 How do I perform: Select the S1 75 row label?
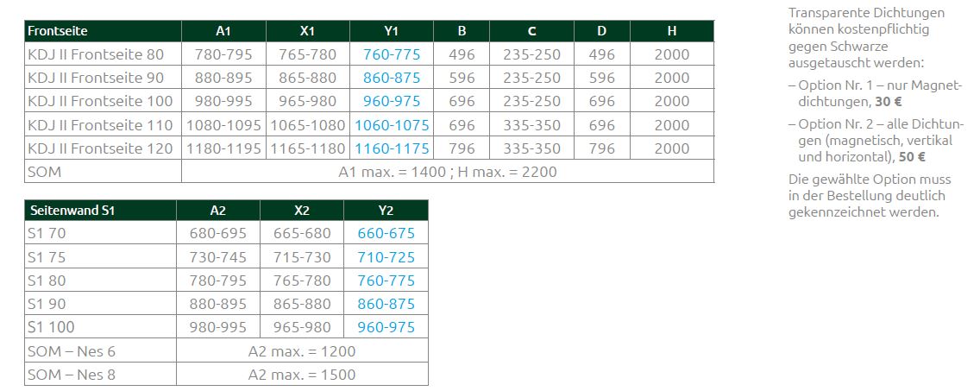(46, 257)
